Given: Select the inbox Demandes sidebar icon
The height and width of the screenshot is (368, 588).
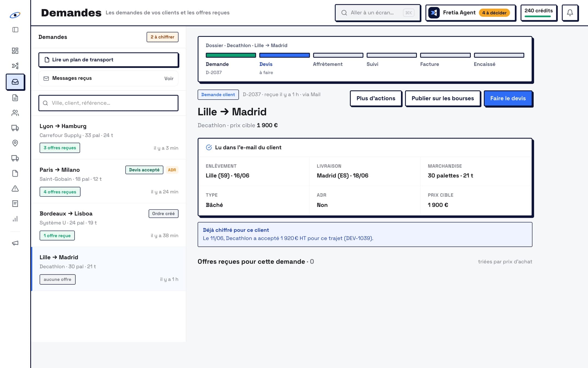Looking at the screenshot, I should point(15,82).
